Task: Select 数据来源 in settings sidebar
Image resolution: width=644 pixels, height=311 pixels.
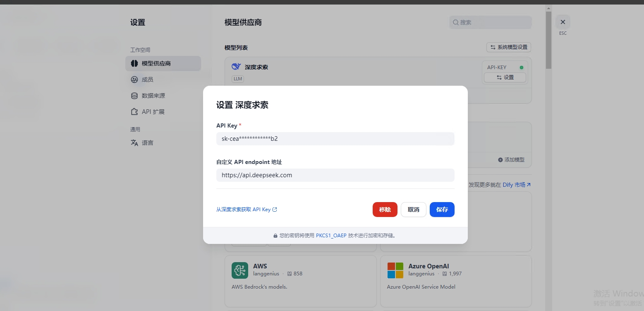Action: [163, 96]
